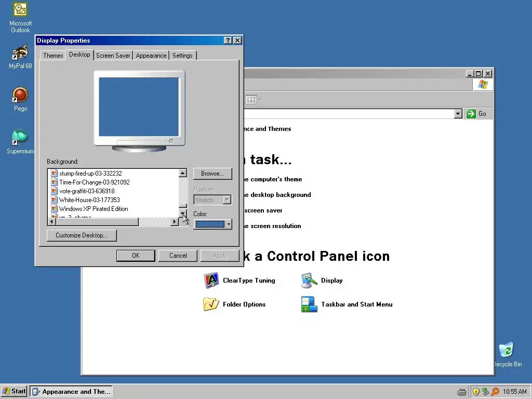The height and width of the screenshot is (399, 532).
Task: Switch to the Themes tab
Action: coord(53,55)
